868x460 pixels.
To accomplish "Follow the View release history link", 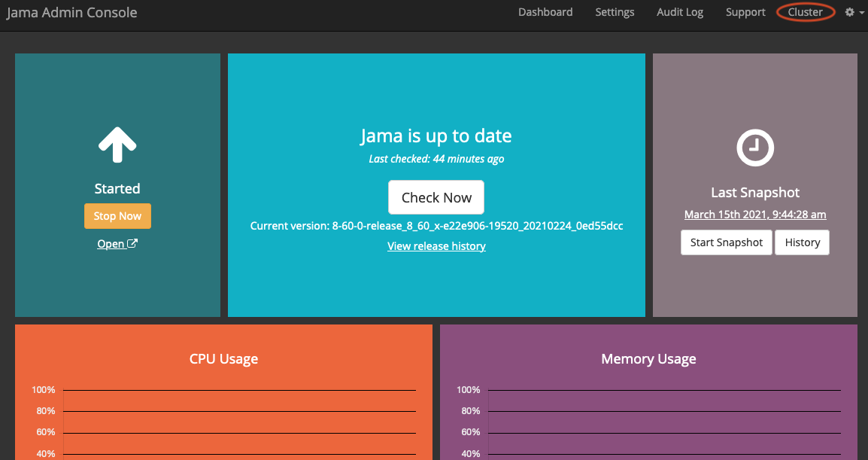I will 436,246.
